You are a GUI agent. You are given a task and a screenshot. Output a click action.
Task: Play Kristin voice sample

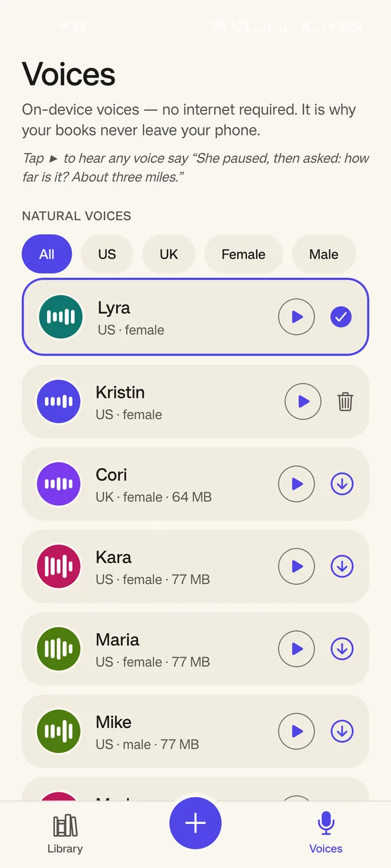(x=303, y=402)
